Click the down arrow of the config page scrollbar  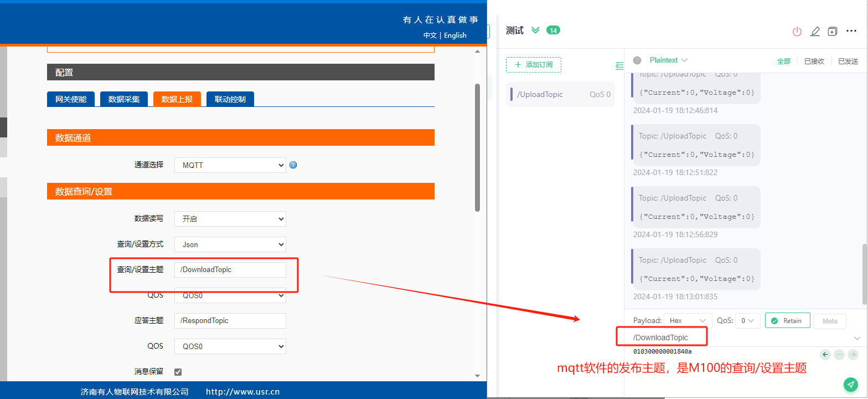[477, 376]
